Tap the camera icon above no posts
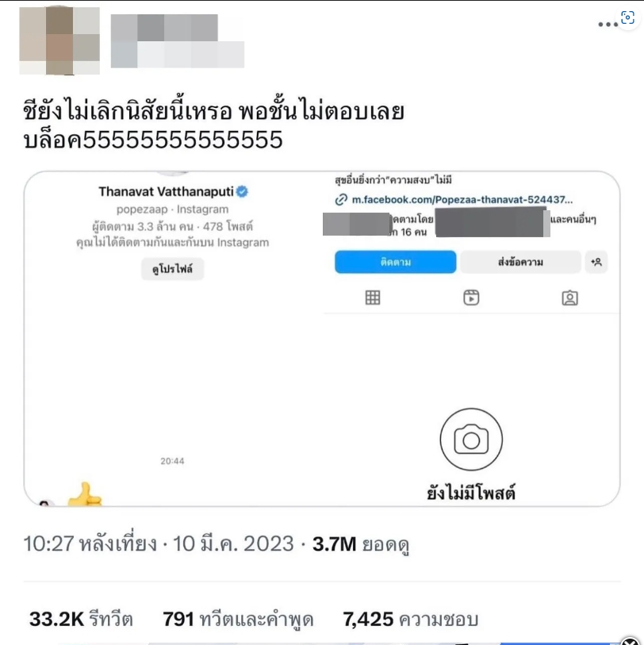 [x=471, y=440]
